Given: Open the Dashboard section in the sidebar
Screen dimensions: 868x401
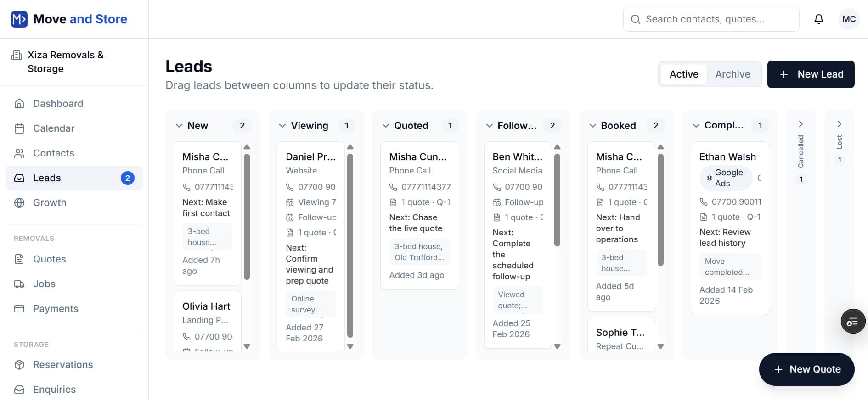Looking at the screenshot, I should pos(58,103).
